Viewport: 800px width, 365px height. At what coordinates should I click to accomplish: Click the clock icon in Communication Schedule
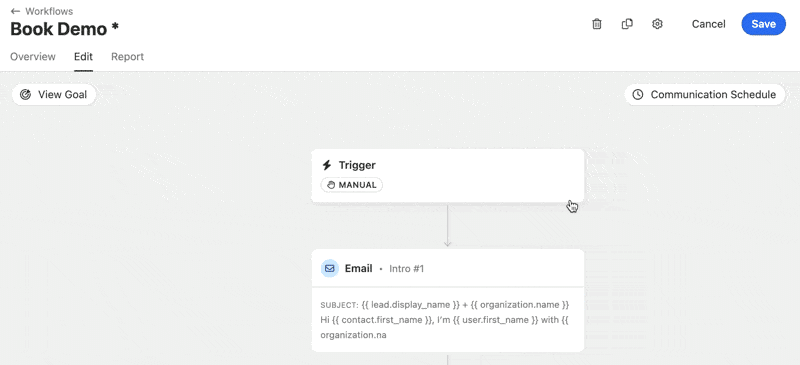tap(638, 94)
